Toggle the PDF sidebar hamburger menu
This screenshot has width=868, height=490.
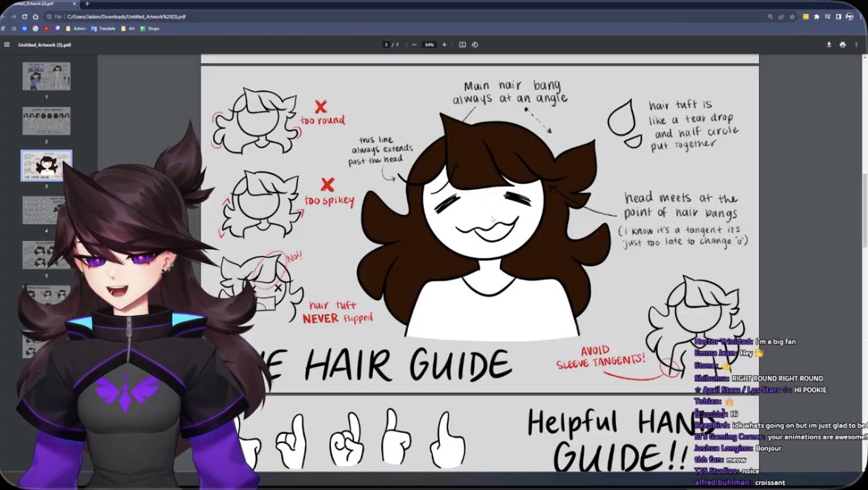[7, 44]
